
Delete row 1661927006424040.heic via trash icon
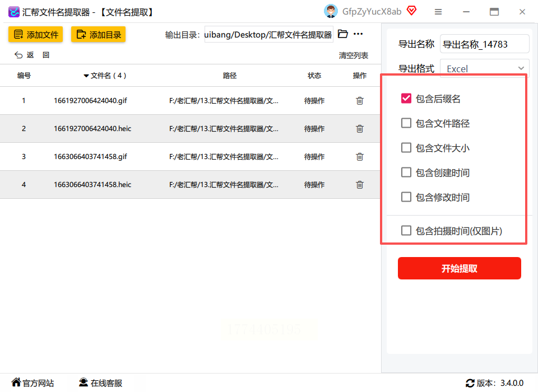(360, 129)
